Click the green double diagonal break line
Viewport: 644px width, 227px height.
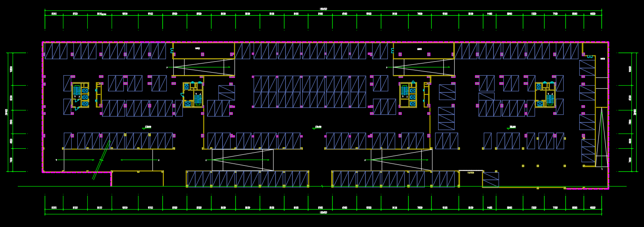[101, 160]
